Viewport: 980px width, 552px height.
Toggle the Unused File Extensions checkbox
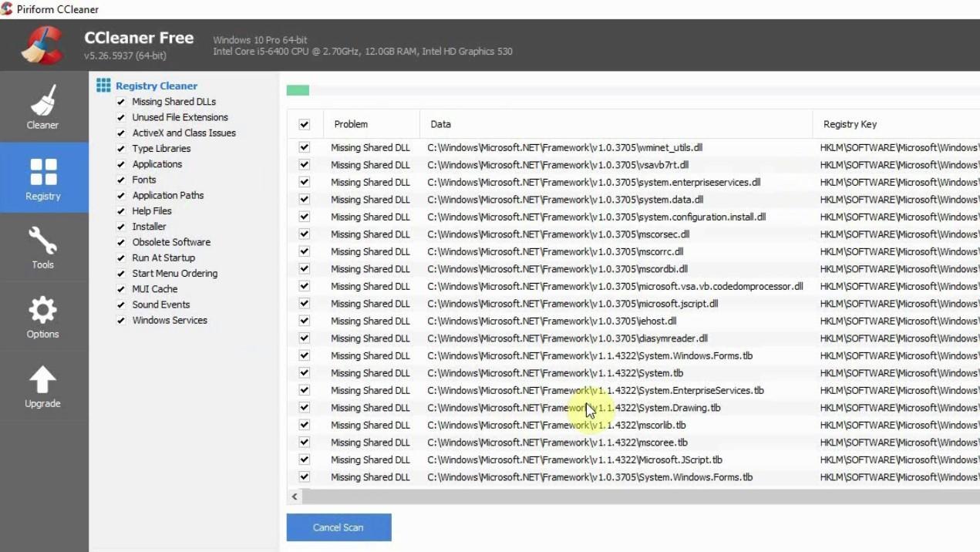121,117
